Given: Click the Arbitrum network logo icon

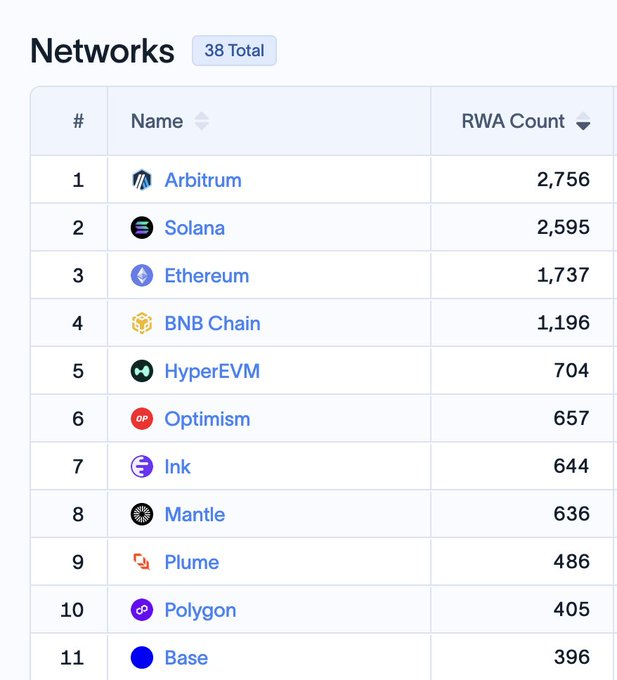Looking at the screenshot, I should (x=142, y=180).
